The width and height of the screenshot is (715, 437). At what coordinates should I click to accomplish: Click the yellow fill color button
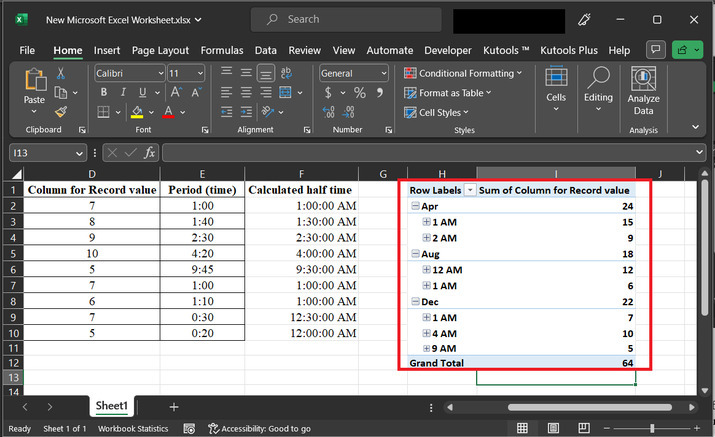click(137, 112)
